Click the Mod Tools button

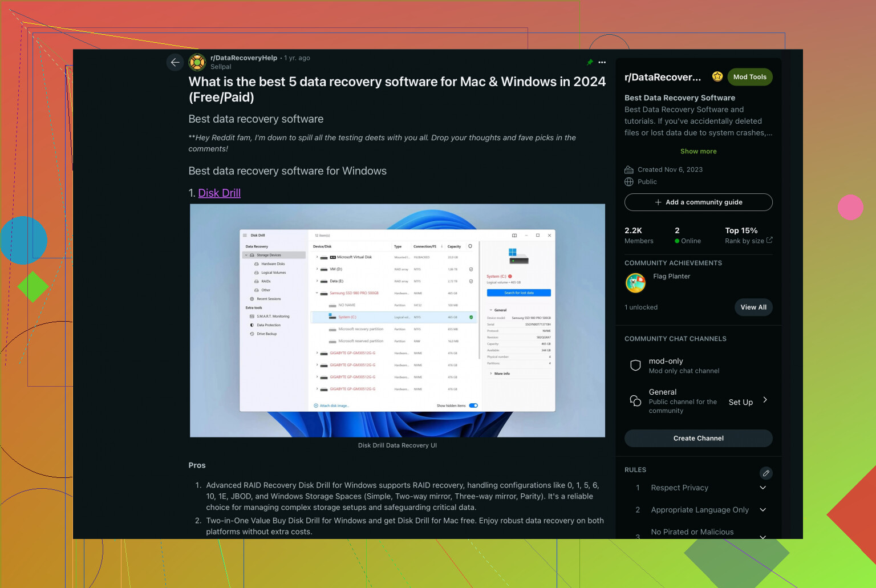click(x=749, y=77)
